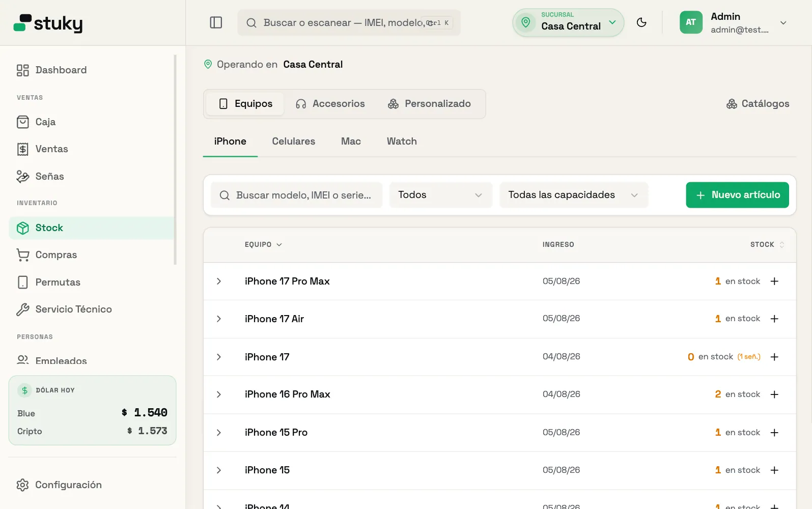The height and width of the screenshot is (509, 812).
Task: Click iPhone 16 Pro Max date 04/08/26
Action: (561, 394)
